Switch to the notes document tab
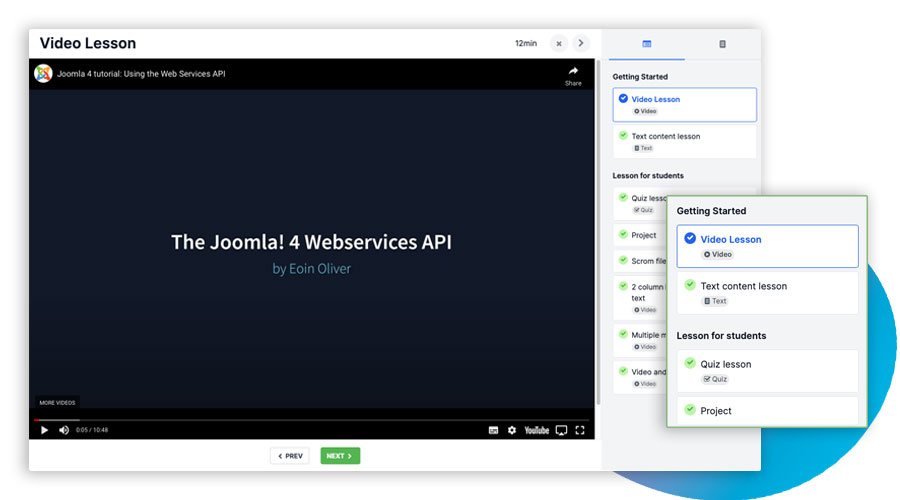 tap(722, 44)
